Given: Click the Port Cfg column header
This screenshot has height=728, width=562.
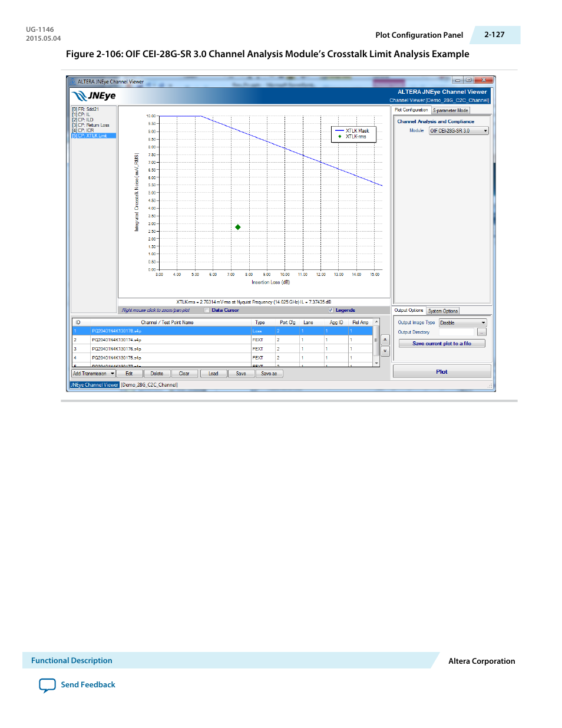Looking at the screenshot, I should click(287, 322).
